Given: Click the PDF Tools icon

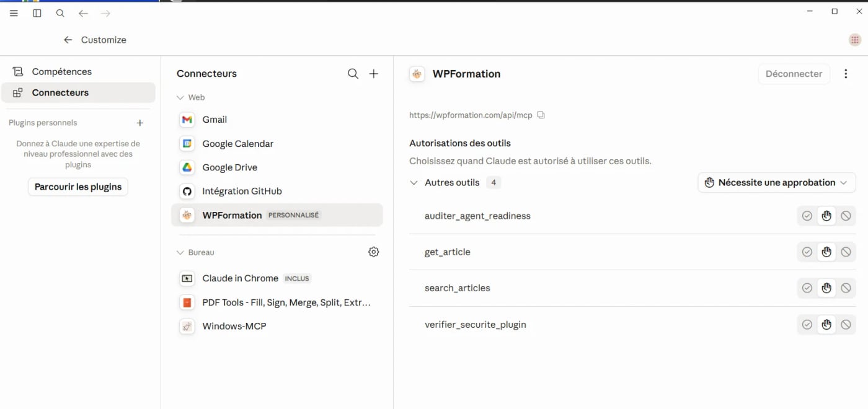Looking at the screenshot, I should (x=187, y=302).
